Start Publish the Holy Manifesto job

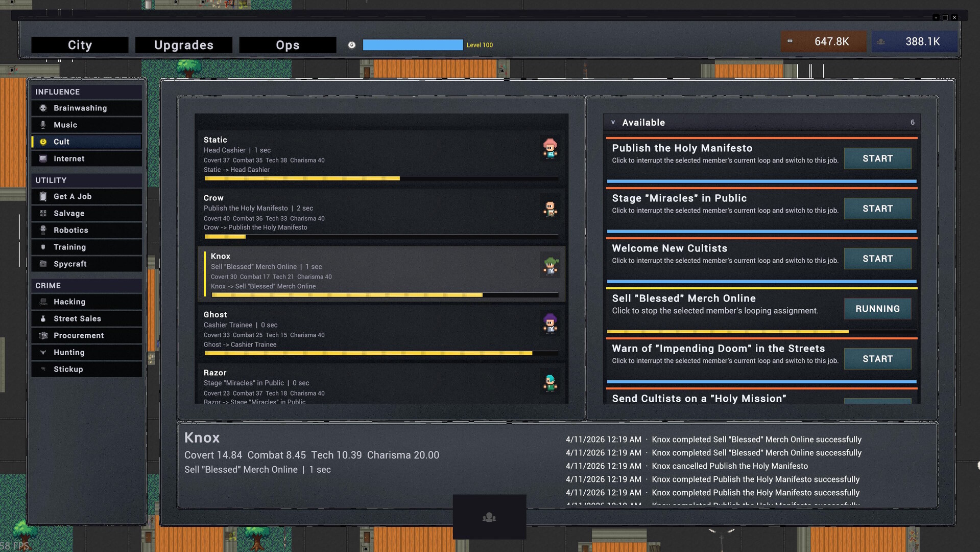click(x=877, y=158)
